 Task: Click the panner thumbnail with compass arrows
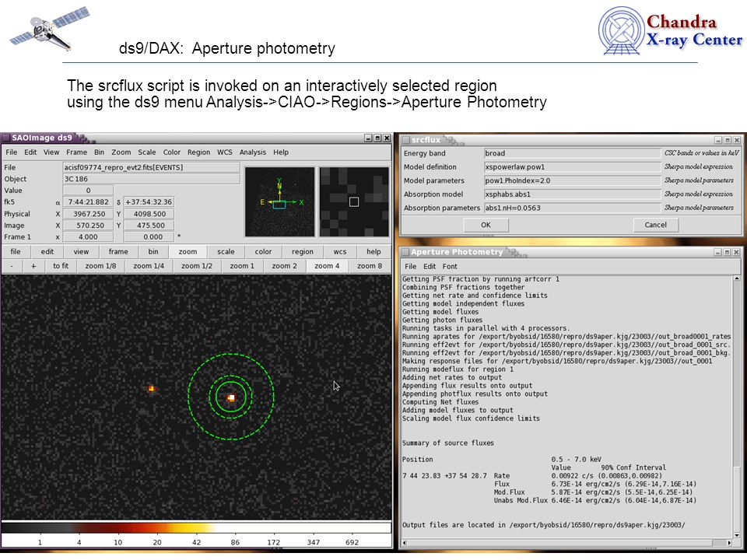tap(279, 201)
